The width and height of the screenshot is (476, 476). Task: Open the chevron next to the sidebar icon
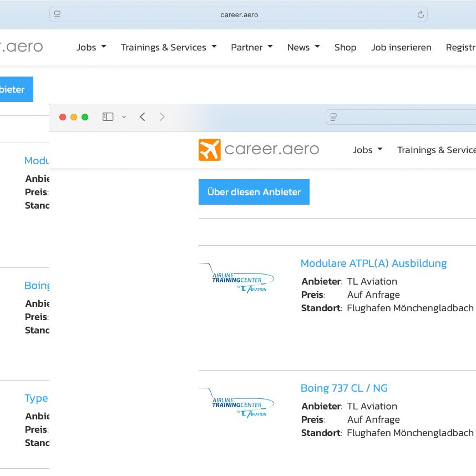(124, 117)
